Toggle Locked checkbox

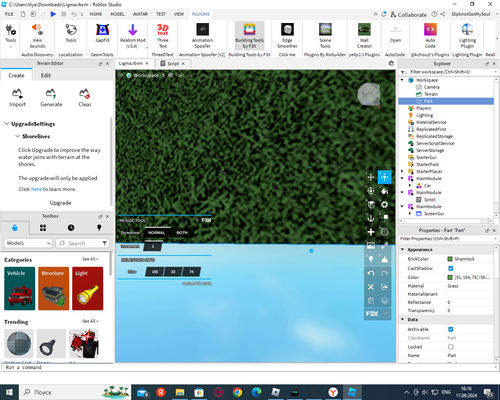(x=451, y=347)
